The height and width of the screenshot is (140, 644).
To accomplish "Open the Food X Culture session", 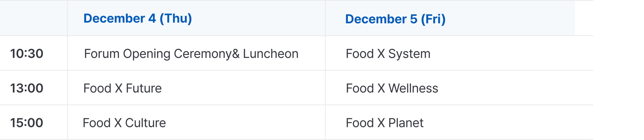I will pos(124,123).
